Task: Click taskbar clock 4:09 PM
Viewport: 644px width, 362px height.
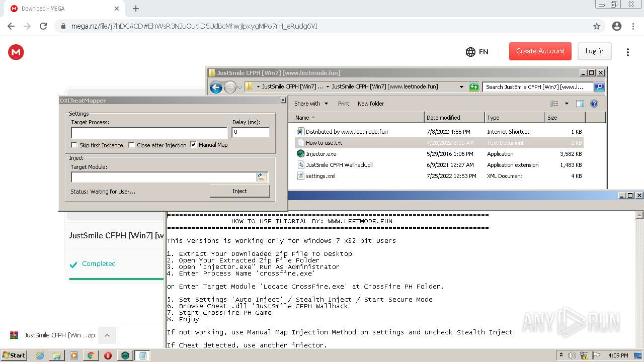Action: pos(617,355)
